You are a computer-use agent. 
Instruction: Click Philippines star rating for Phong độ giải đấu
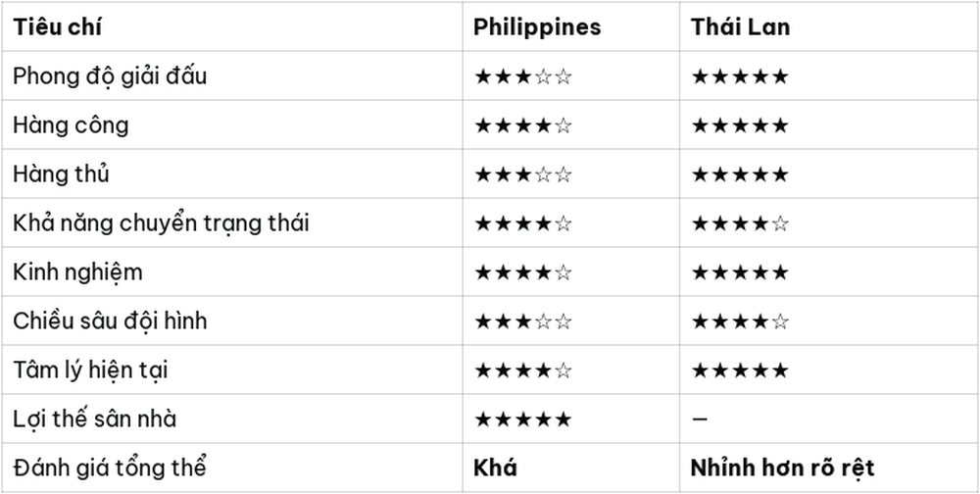coord(523,76)
